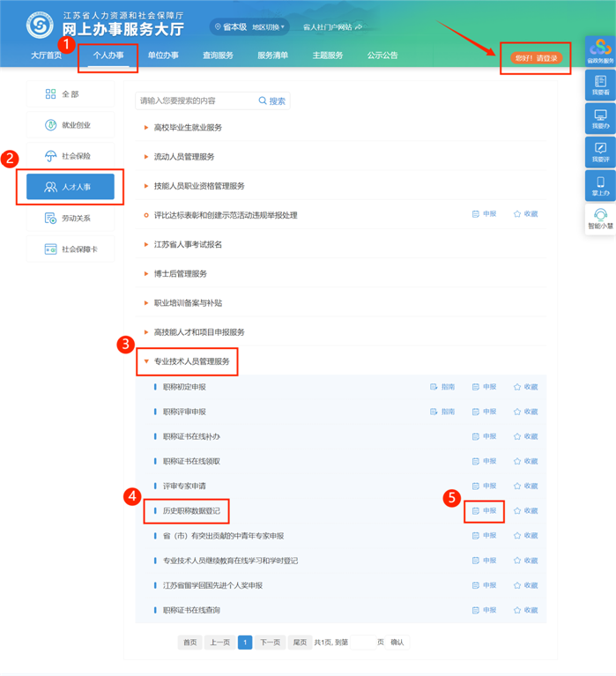Click the site logo emblem

click(40, 25)
